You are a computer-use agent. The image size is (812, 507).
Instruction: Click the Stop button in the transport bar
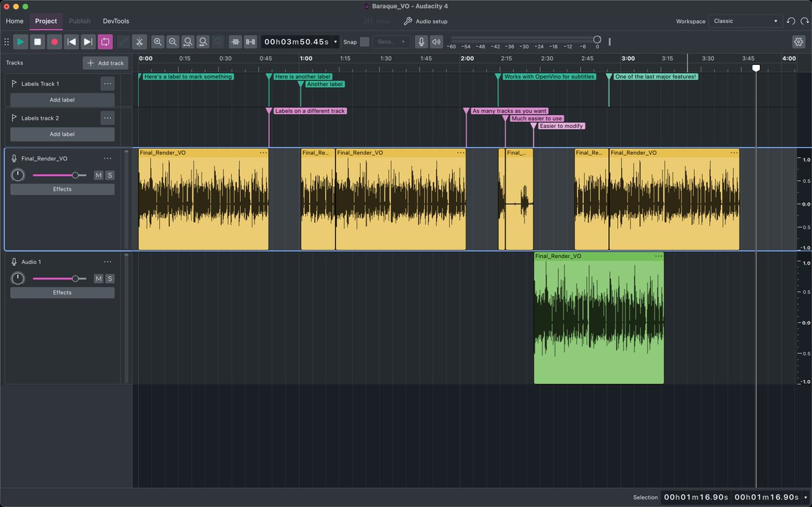[38, 42]
